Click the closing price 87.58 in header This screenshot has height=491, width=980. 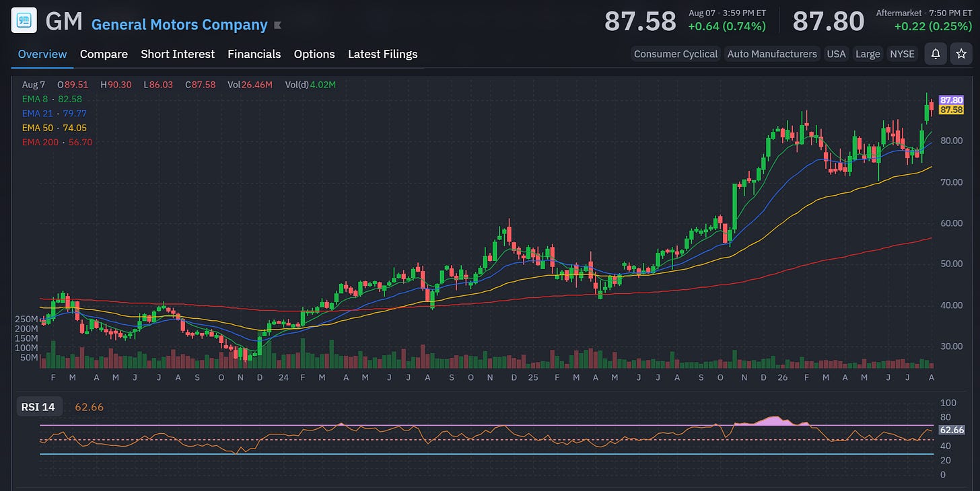[x=640, y=22]
